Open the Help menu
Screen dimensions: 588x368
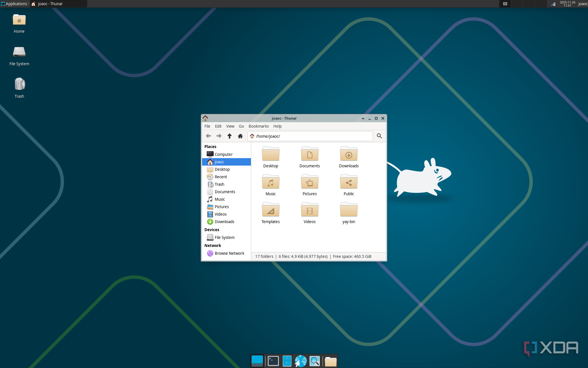pos(277,126)
